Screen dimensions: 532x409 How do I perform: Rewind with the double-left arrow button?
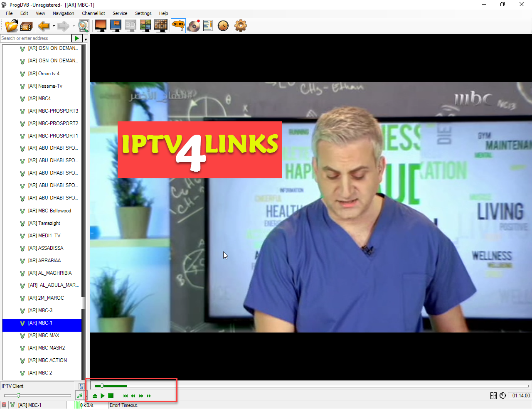pos(133,396)
